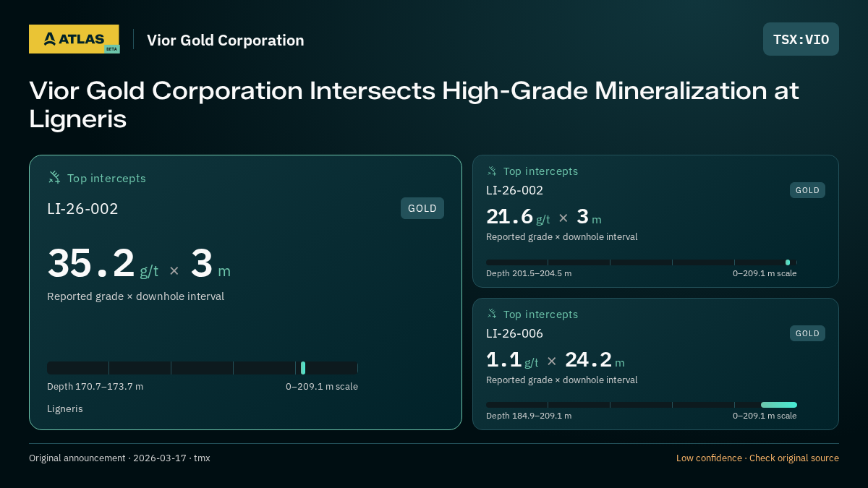Click the LI-26-006 hole ID

click(x=514, y=333)
